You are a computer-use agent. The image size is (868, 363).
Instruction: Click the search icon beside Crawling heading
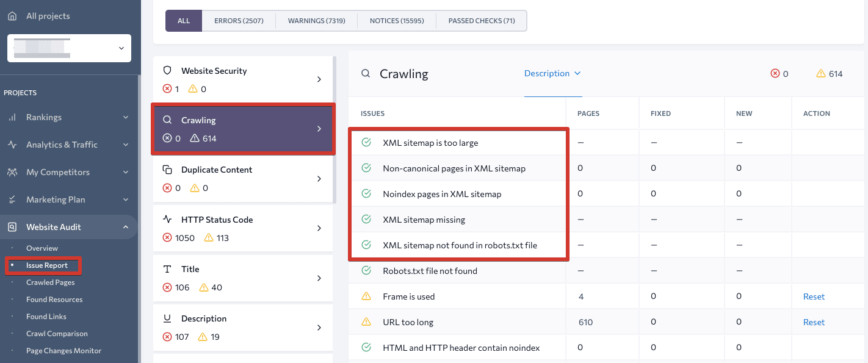tap(366, 74)
